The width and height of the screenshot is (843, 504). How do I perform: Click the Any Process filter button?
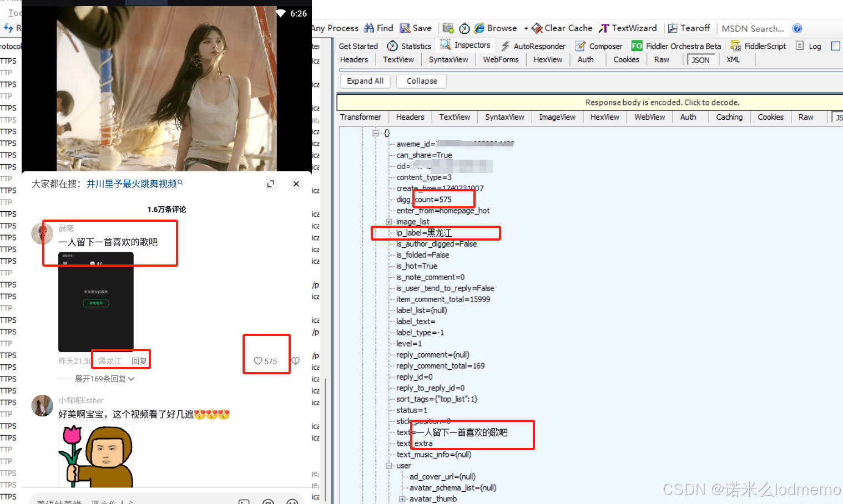coord(335,28)
